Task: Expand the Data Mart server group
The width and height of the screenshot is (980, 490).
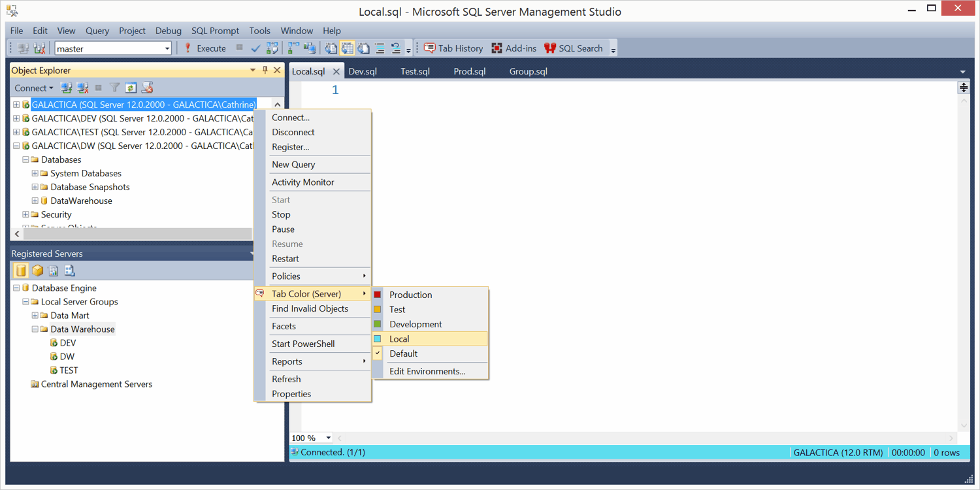Action: 35,316
